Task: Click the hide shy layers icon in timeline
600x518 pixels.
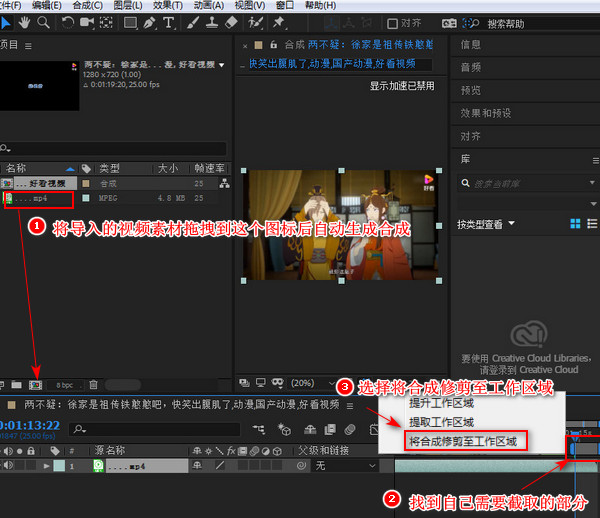Action: 310,430
